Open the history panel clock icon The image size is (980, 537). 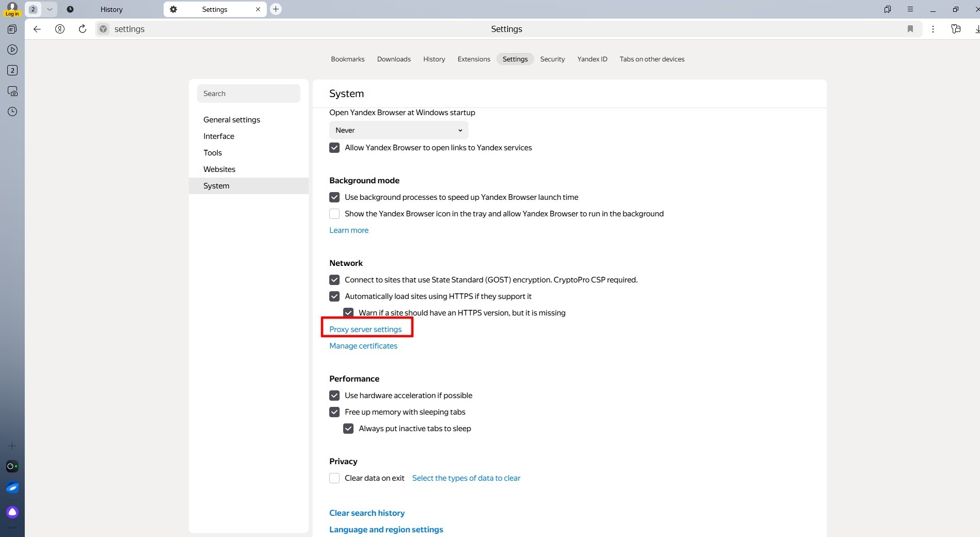point(12,111)
